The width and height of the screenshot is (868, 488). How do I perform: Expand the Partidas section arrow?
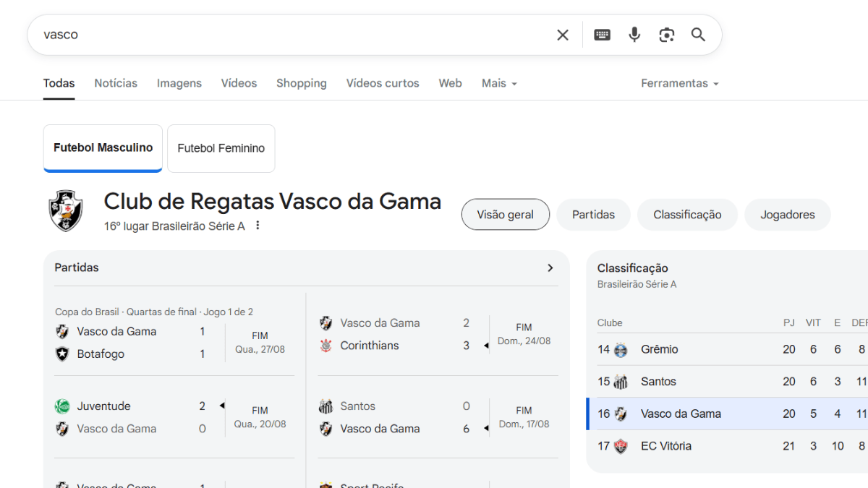click(550, 267)
